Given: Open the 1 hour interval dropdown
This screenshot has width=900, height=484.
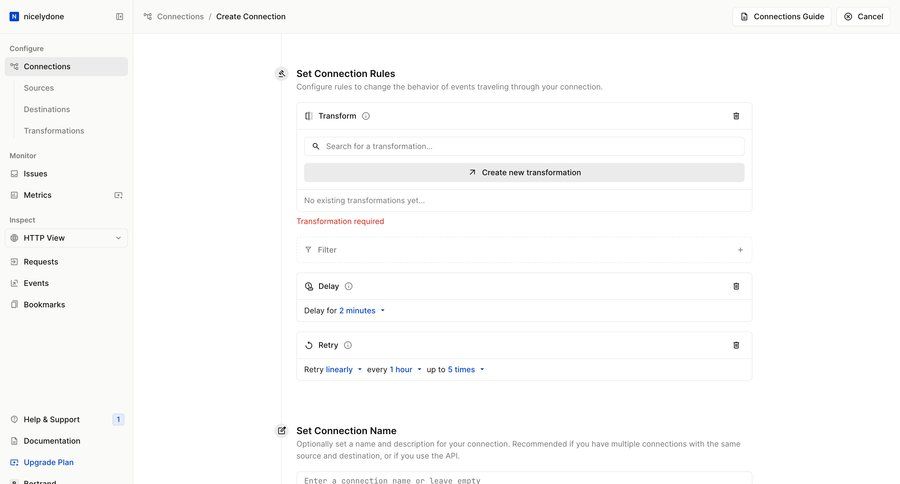Looking at the screenshot, I should tap(405, 370).
